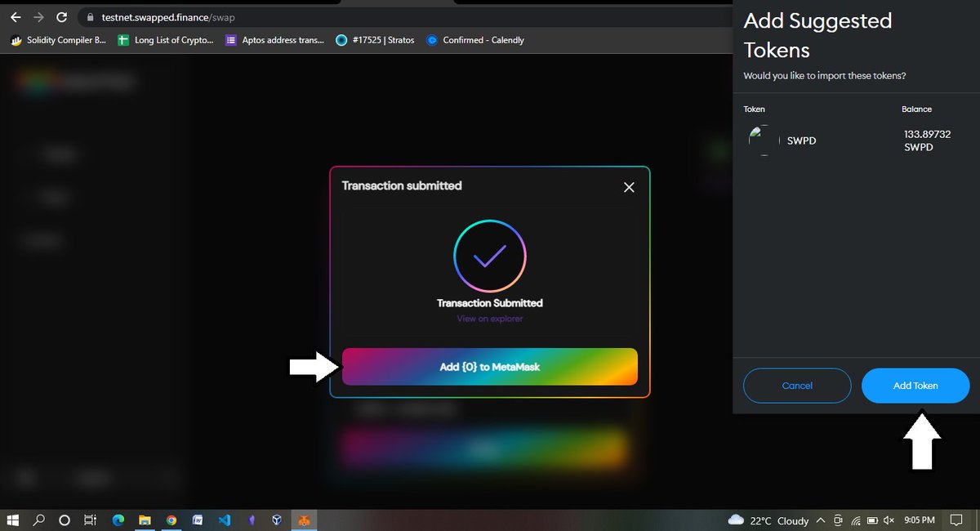
Task: Click the browser back arrow
Action: tap(16, 17)
